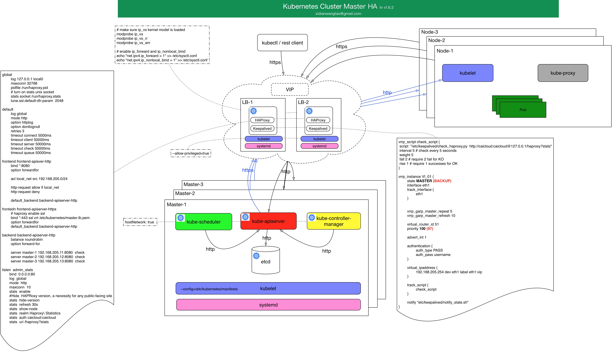The height and width of the screenshot is (364, 612).
Task: Click the gear icon on kube-controller-manager
Action: click(x=312, y=217)
